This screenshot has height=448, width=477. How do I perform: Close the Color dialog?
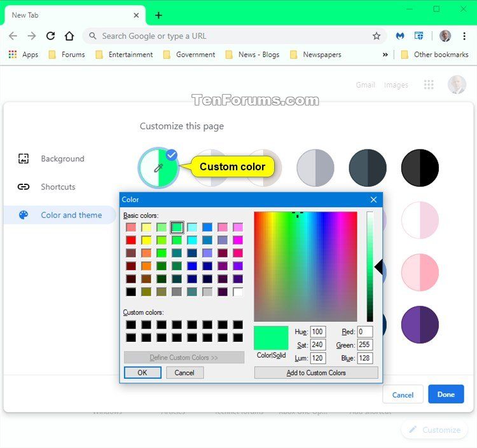click(x=373, y=200)
